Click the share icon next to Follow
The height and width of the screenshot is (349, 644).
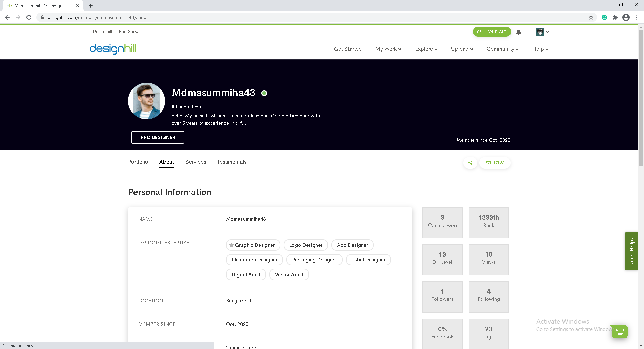[470, 163]
